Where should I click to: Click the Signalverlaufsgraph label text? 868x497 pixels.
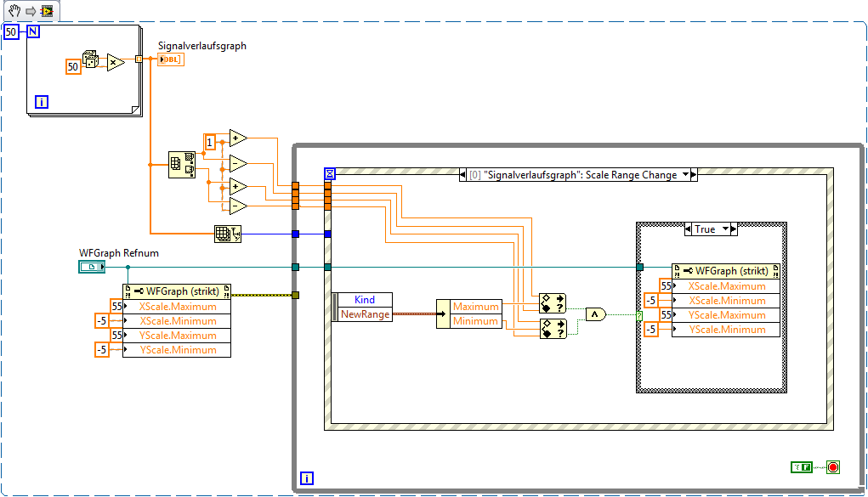(x=202, y=45)
